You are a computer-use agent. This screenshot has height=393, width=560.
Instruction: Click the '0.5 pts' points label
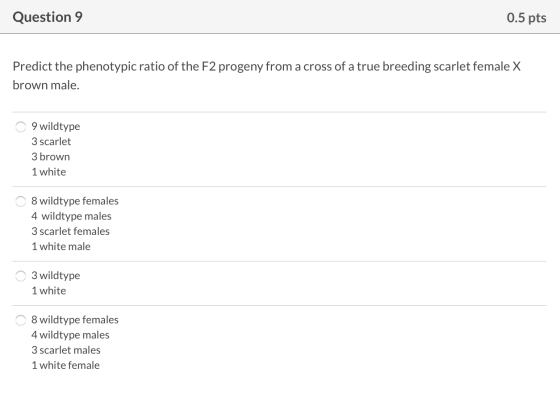pos(526,18)
